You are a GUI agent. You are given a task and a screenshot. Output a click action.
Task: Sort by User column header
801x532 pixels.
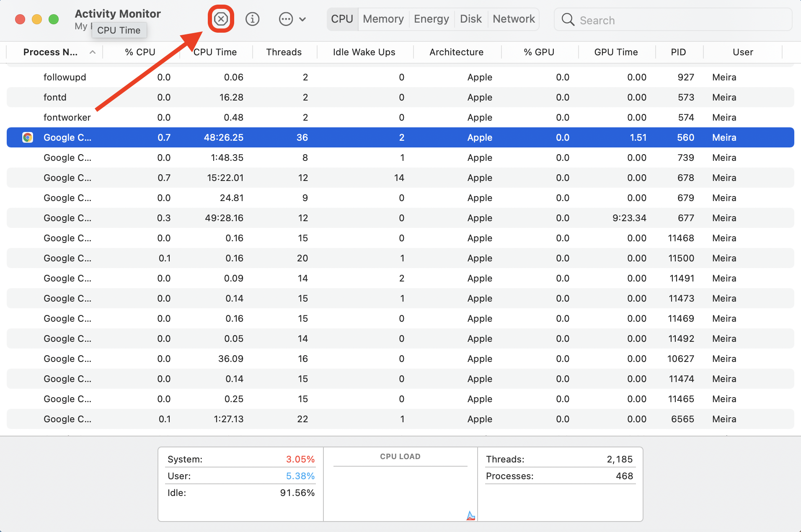tap(743, 52)
